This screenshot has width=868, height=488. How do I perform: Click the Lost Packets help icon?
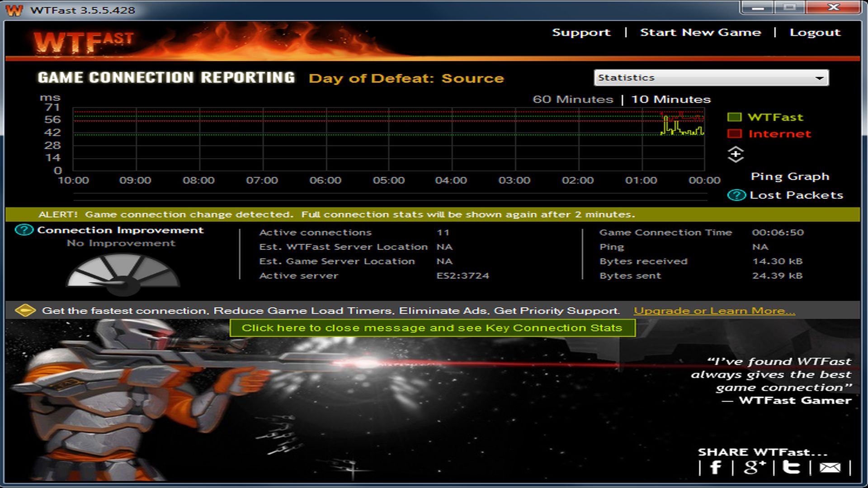[736, 195]
